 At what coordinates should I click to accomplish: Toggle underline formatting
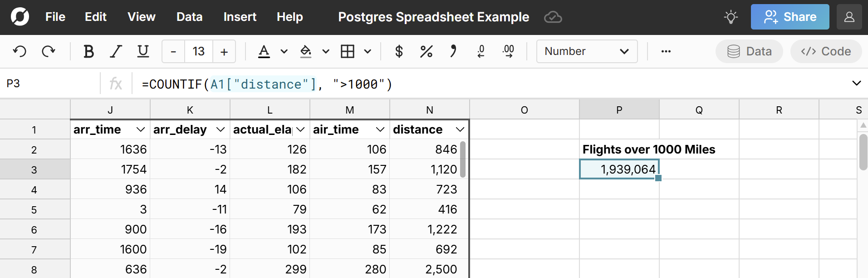pyautogui.click(x=143, y=51)
